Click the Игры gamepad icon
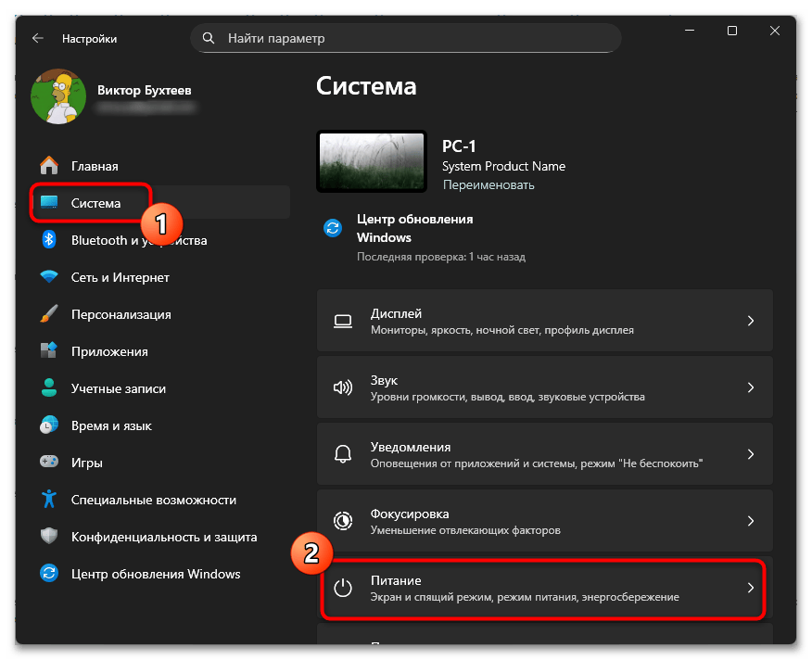 pyautogui.click(x=49, y=462)
